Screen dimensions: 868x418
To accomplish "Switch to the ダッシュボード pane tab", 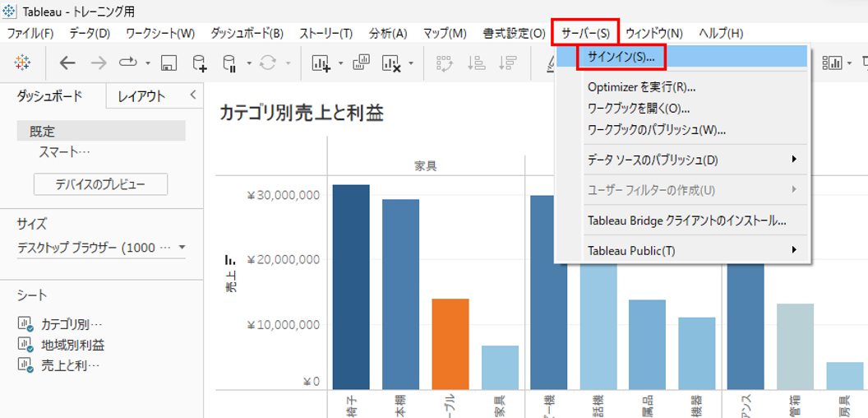I will (50, 95).
